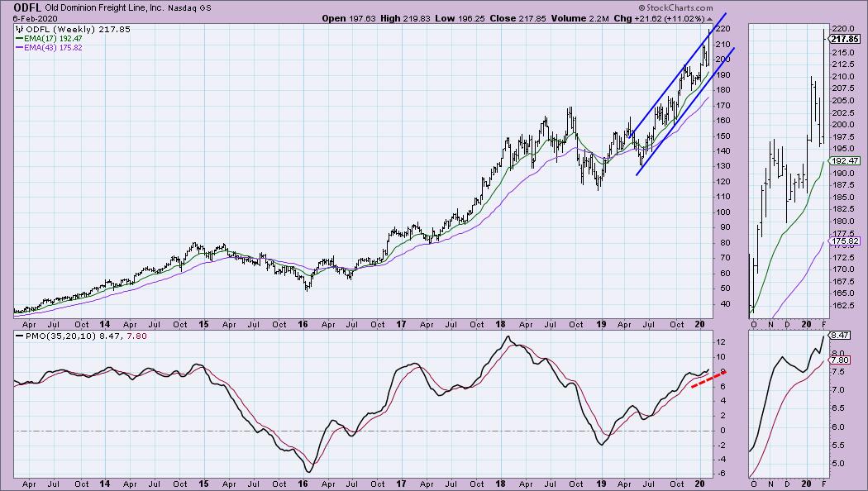This screenshot has width=868, height=491.
Task: Click the Nasdaq GS exchange label
Action: (x=188, y=8)
